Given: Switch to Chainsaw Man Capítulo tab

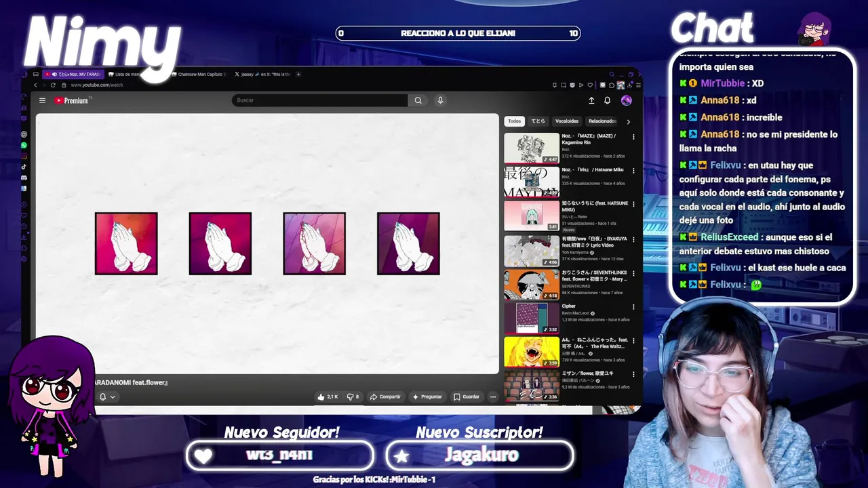Looking at the screenshot, I should [x=200, y=74].
